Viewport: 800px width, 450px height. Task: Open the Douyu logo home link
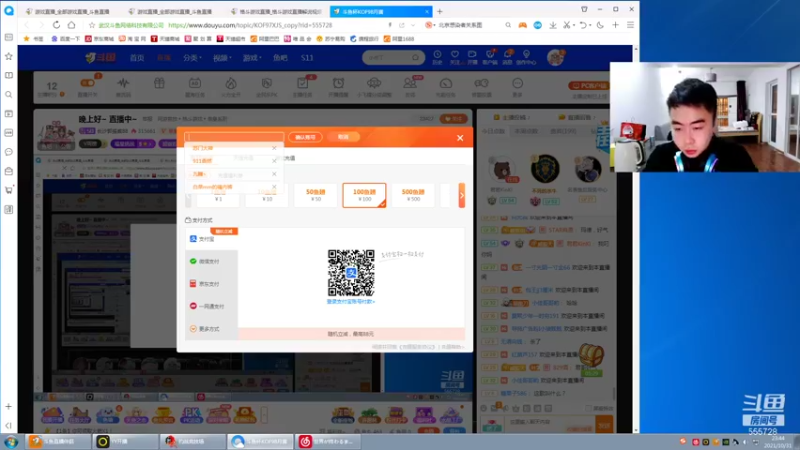coord(101,58)
